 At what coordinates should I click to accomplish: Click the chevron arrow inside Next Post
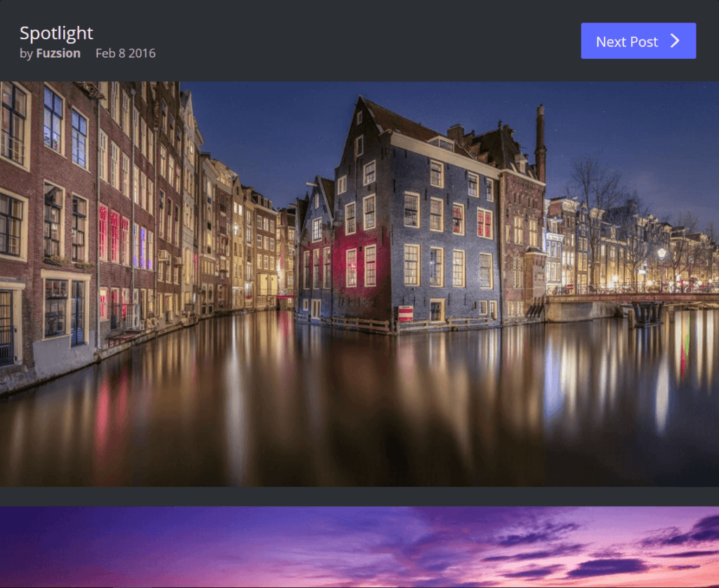(675, 41)
